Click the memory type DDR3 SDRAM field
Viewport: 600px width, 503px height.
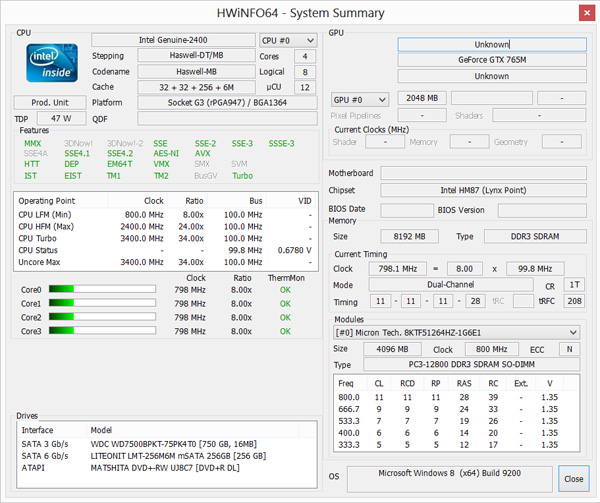[535, 236]
